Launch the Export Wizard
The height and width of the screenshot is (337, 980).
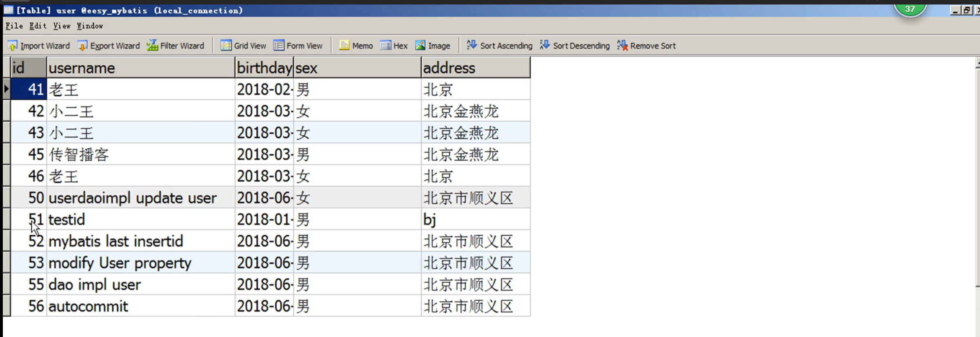point(109,46)
